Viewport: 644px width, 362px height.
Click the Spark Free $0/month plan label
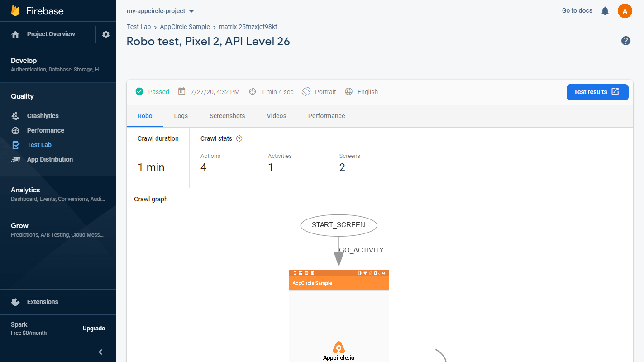point(29,329)
